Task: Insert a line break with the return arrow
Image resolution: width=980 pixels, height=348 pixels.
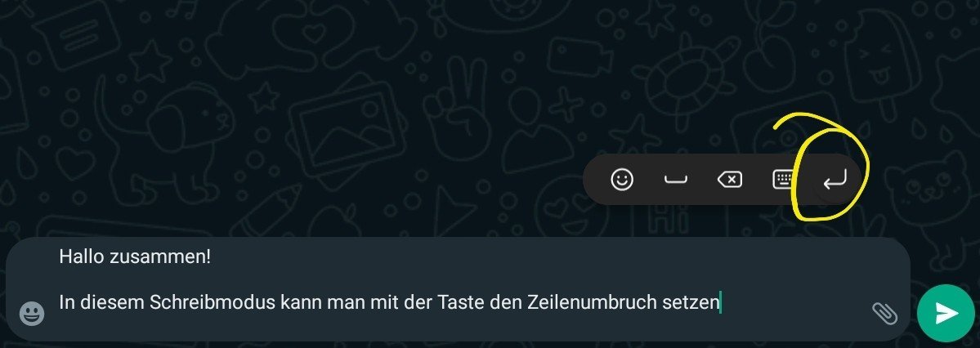Action: pos(835,180)
